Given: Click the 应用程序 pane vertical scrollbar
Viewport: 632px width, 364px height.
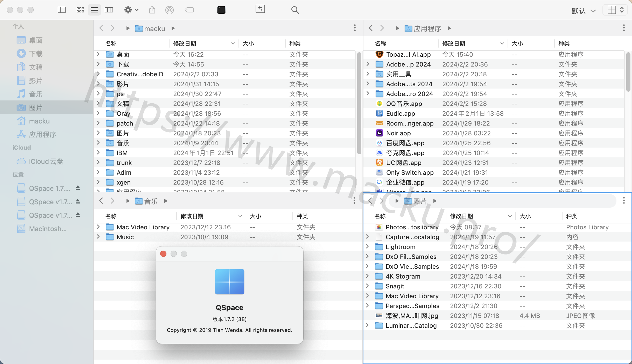Looking at the screenshot, I should click(628, 72).
